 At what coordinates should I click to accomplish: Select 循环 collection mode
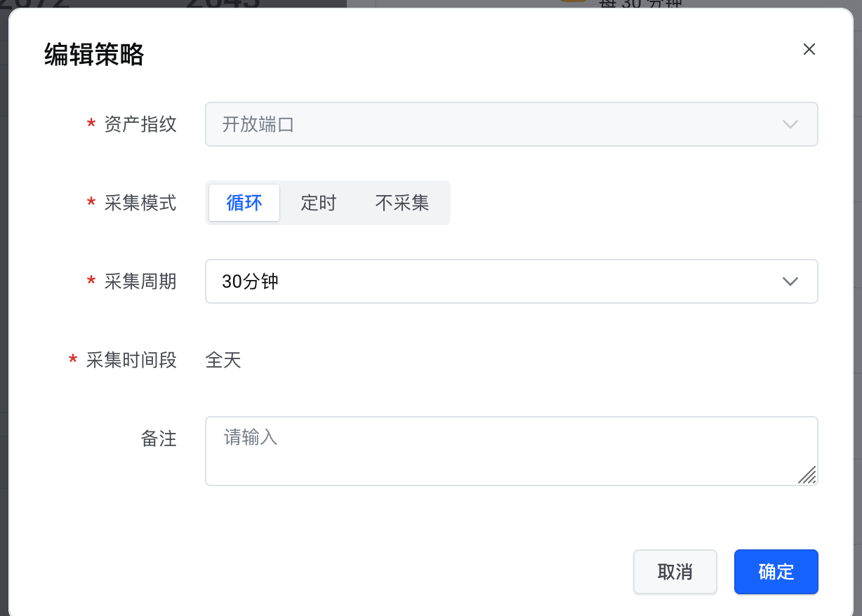pos(244,203)
